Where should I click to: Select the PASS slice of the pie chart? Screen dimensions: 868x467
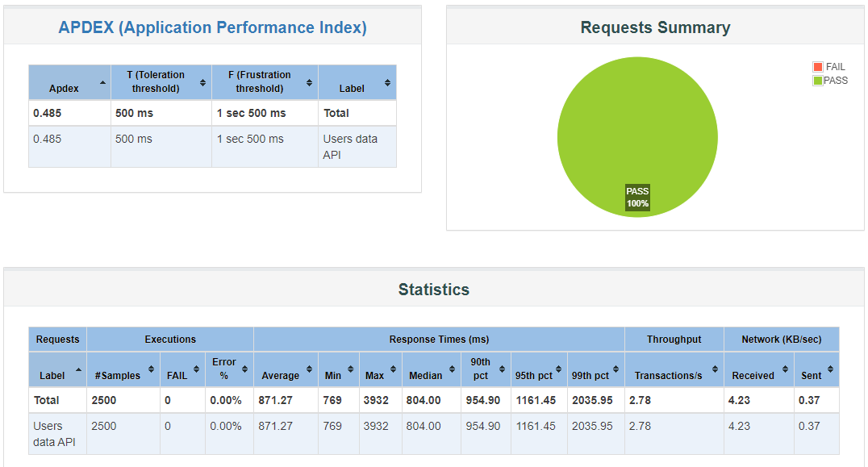point(637,137)
